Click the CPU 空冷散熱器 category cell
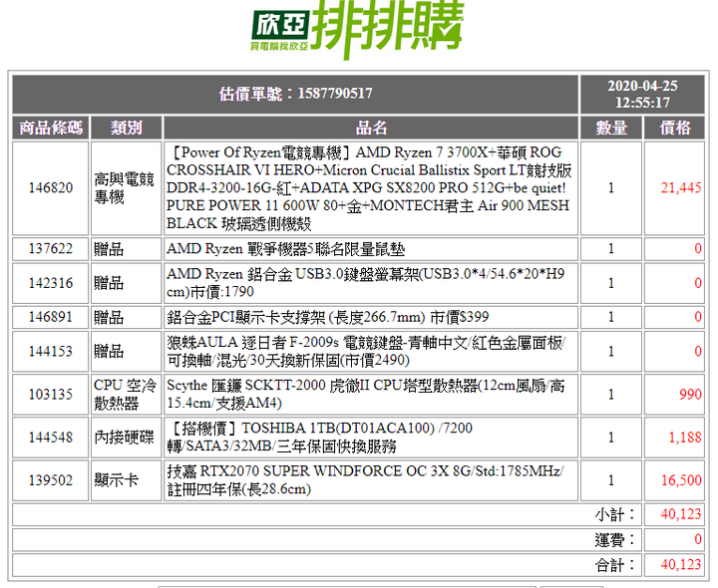Viewport: 718px width, 588px height. pos(127,395)
